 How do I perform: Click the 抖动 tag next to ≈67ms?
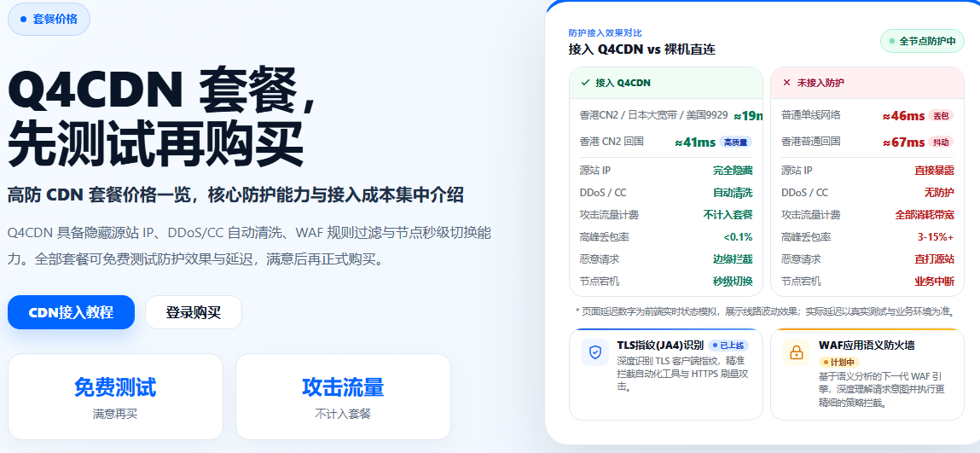[941, 142]
